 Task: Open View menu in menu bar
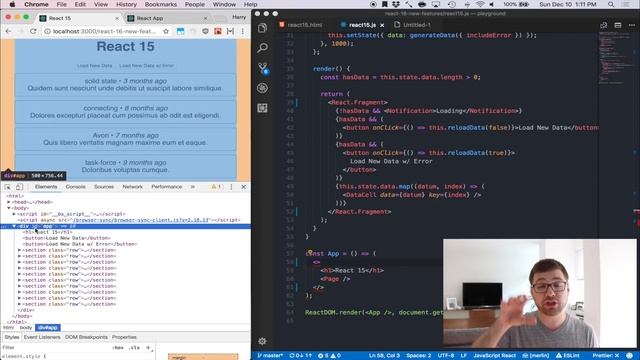click(101, 4)
